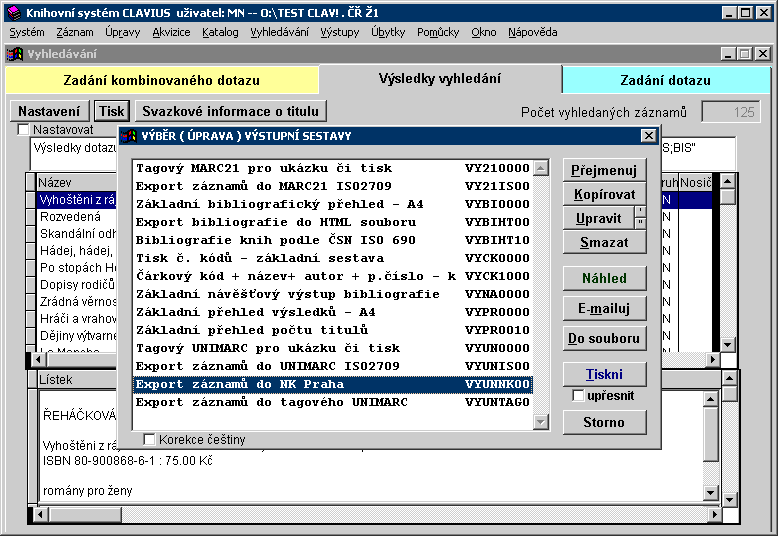
Task: Open the Záznam menu
Action: point(75,32)
